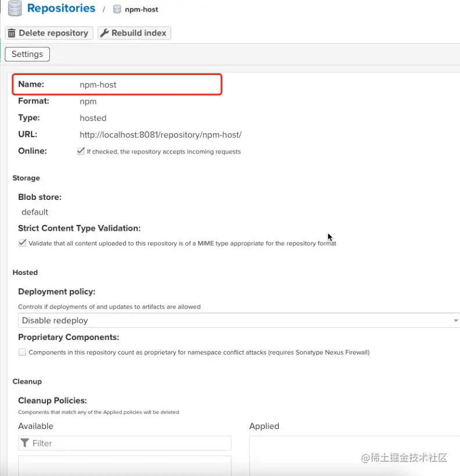
Task: Uncheck the Online incoming requests checkbox
Action: tap(81, 151)
